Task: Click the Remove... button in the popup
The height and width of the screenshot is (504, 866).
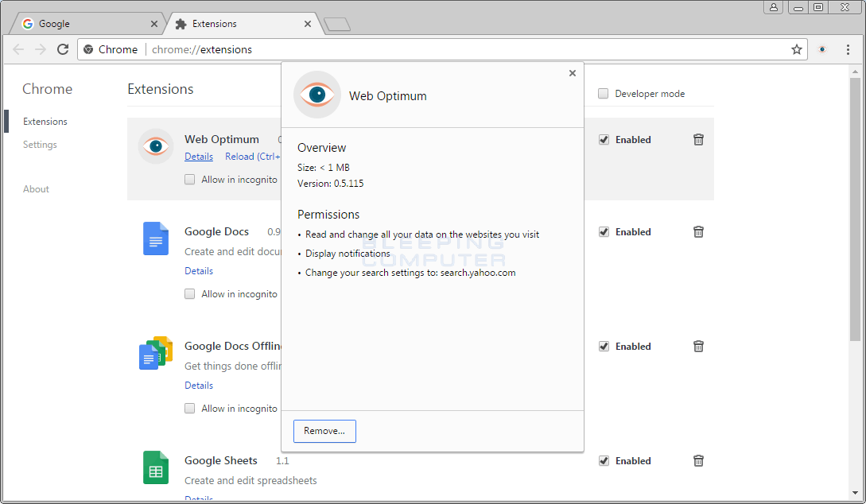Action: [x=324, y=431]
